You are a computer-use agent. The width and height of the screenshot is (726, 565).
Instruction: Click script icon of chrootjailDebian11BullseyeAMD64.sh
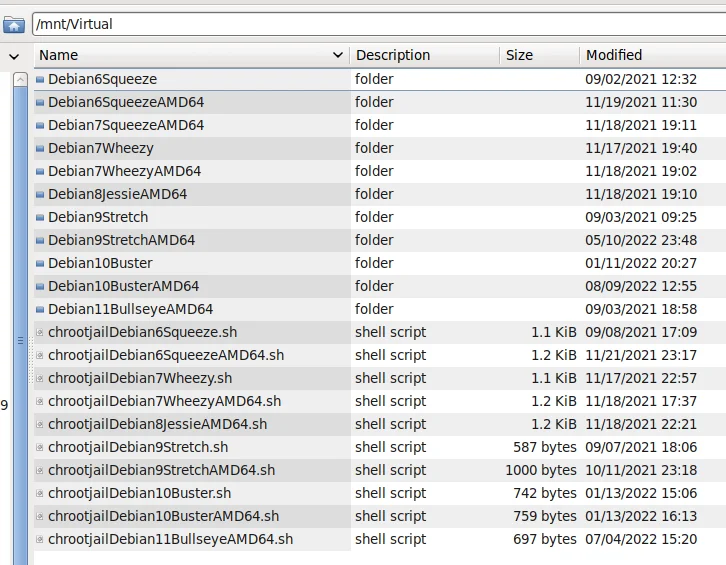[x=40, y=539]
